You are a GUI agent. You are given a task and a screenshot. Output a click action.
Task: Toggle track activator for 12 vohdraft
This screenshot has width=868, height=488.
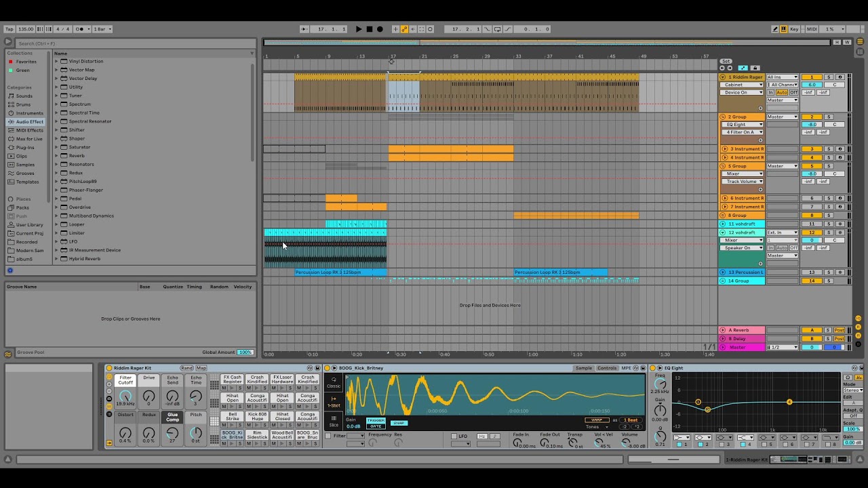(x=812, y=232)
